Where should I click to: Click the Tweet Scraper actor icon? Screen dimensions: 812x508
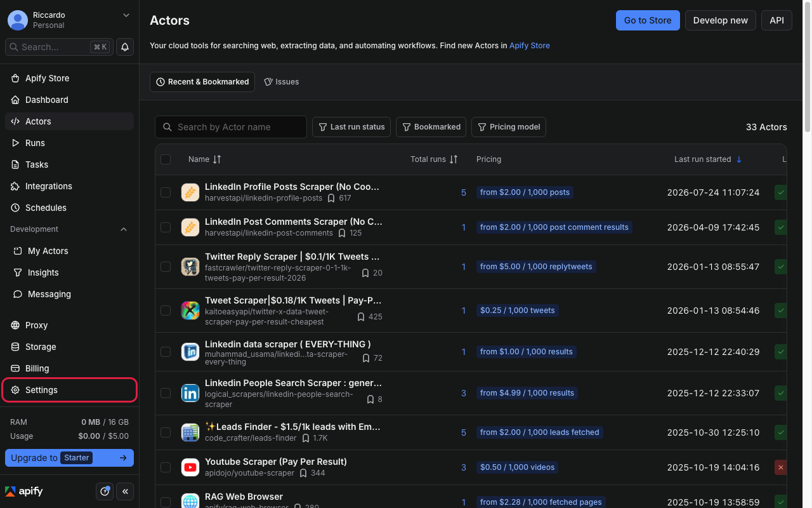coord(190,311)
